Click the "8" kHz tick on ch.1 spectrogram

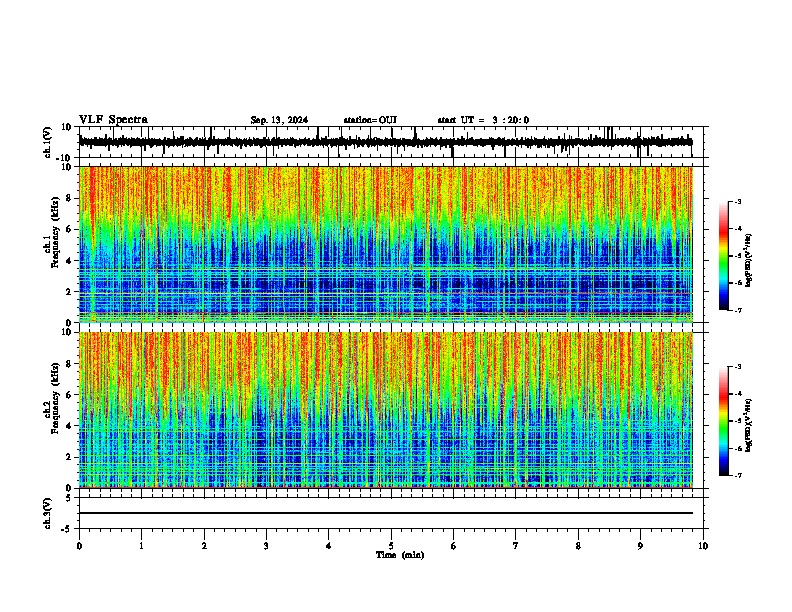[69, 198]
